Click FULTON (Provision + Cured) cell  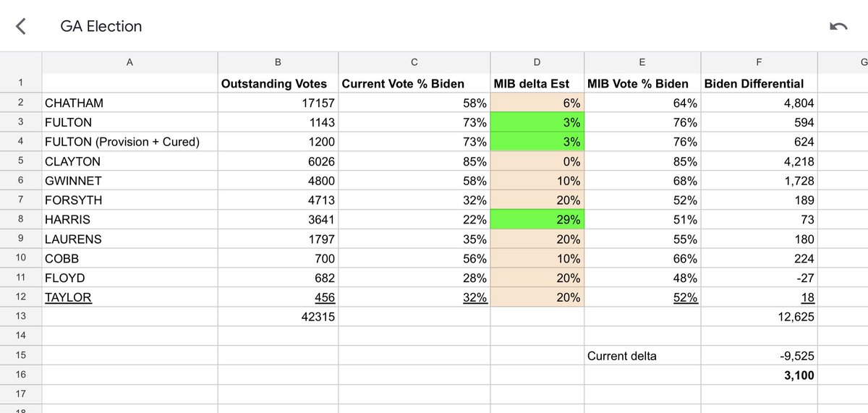130,142
